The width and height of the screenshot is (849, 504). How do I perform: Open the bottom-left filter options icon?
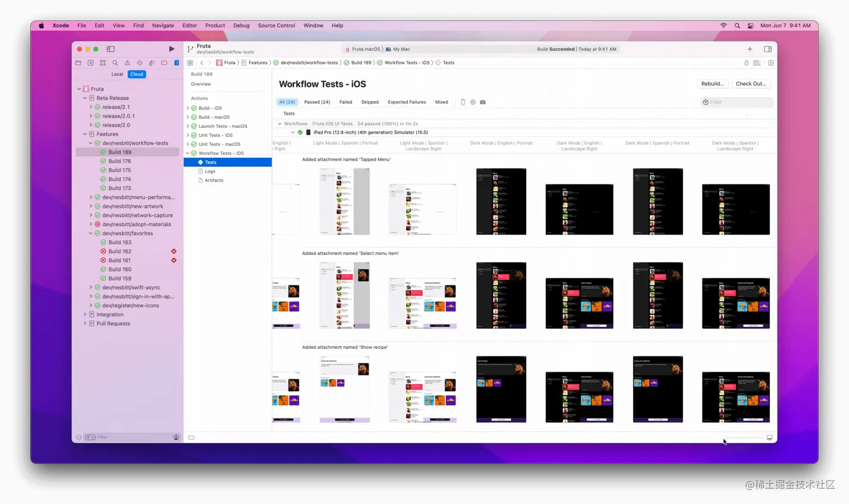[90, 437]
